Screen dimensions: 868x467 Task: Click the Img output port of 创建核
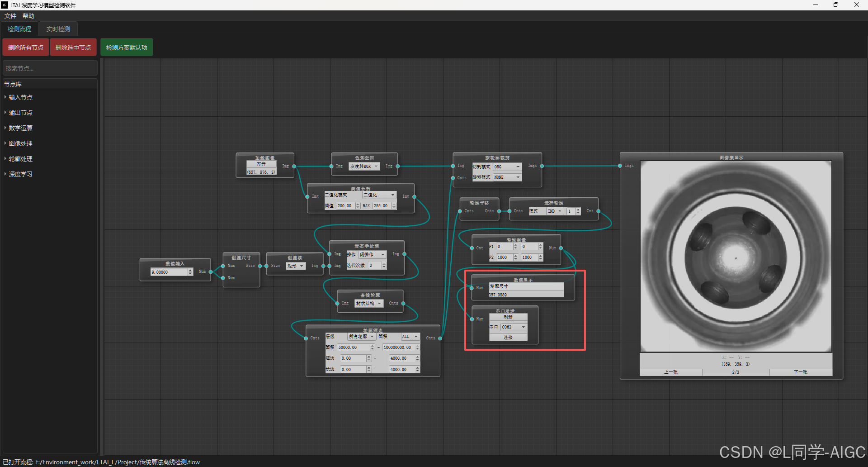pos(323,266)
